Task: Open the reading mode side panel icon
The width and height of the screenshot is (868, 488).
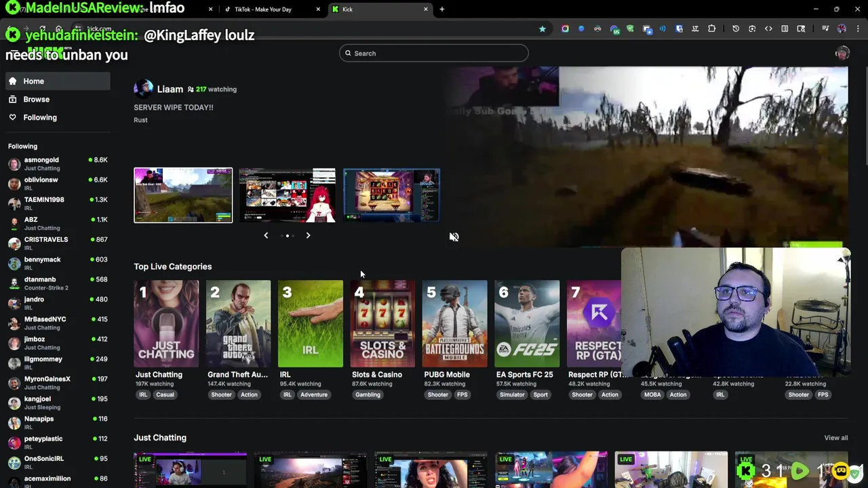Action: (x=785, y=29)
